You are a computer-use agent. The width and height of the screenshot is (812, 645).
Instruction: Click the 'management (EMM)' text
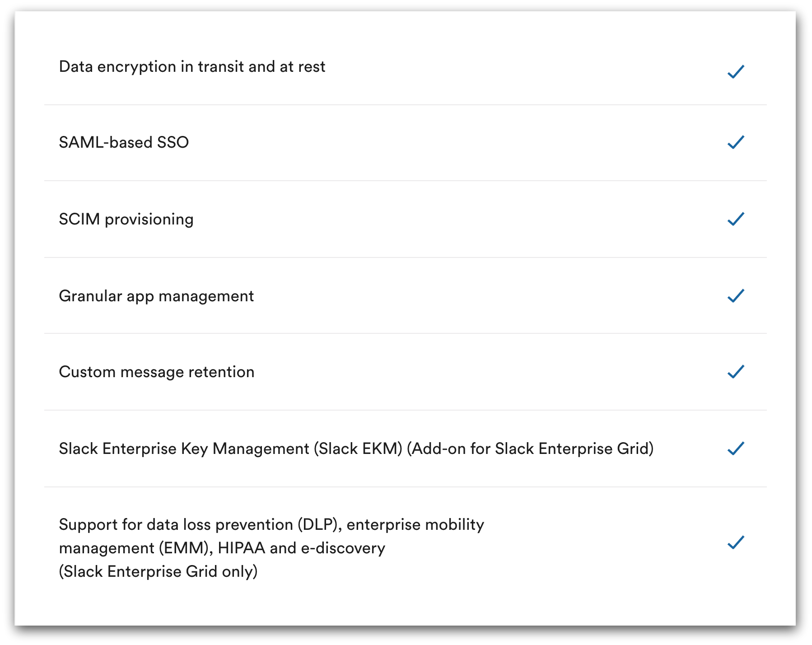coord(136,548)
